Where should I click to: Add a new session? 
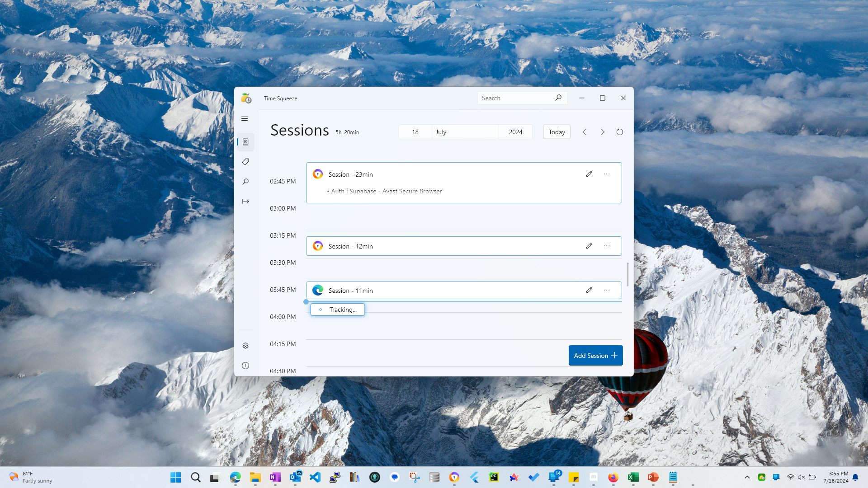click(595, 356)
